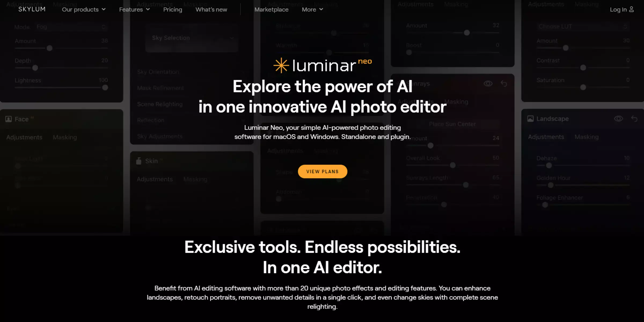
Task: Open the Features dropdown menu
Action: pyautogui.click(x=134, y=9)
